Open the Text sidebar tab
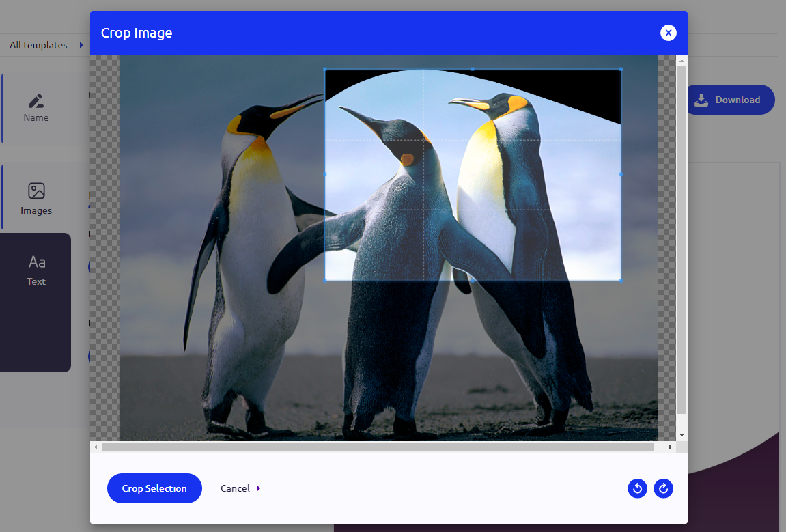Image resolution: width=786 pixels, height=532 pixels. click(36, 270)
